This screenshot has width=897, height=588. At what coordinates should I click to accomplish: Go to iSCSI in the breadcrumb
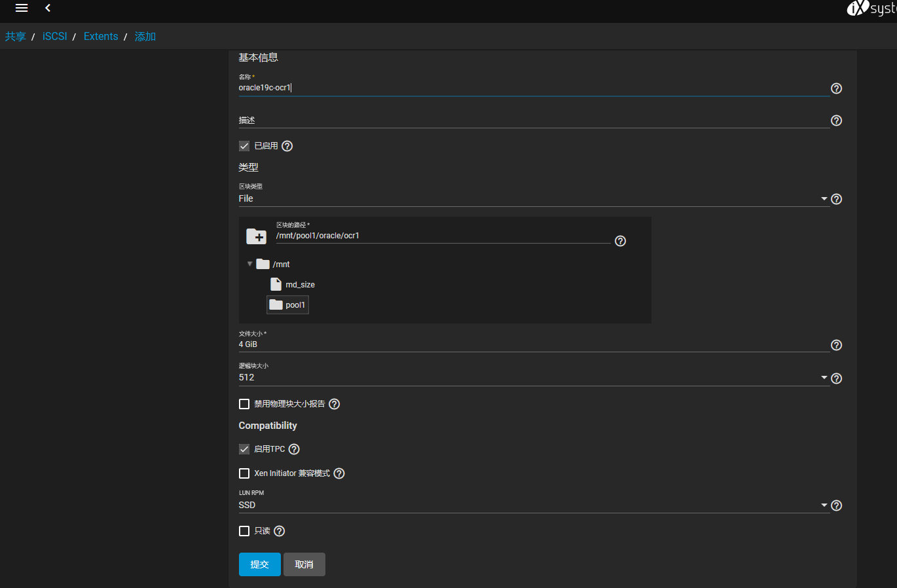point(54,37)
